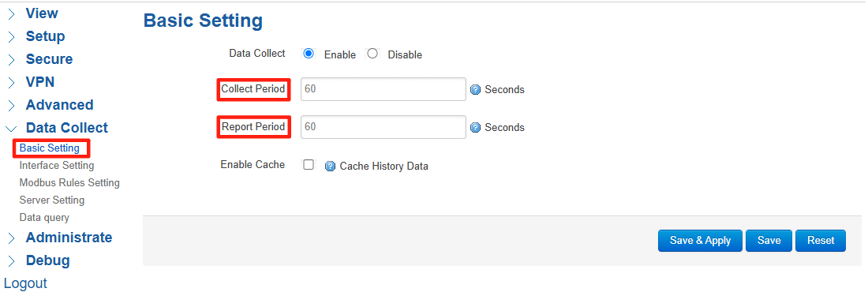Go to Server Setting page
This screenshot has height=307, width=868.
[x=51, y=200]
